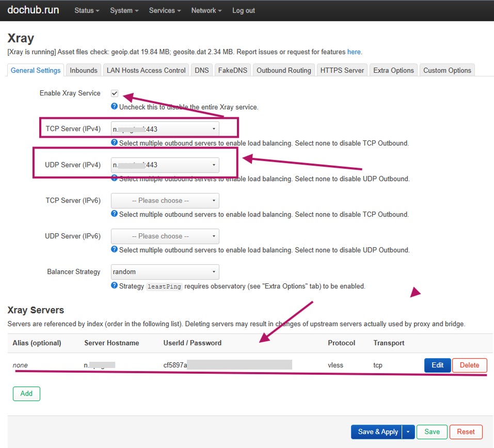
Task: Switch to the Custom Options tab
Action: [447, 70]
